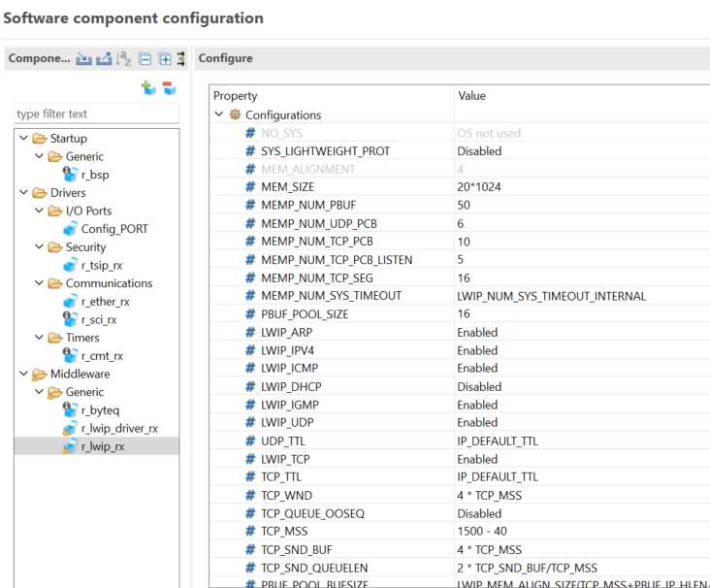Collapse the Configurations property group
Screen dimensions: 710x588
[219, 114]
